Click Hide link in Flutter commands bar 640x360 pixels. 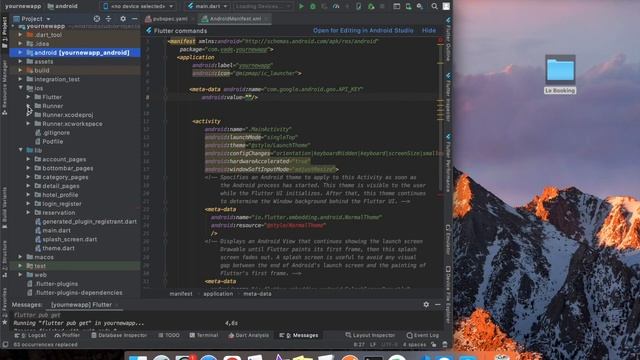(429, 31)
